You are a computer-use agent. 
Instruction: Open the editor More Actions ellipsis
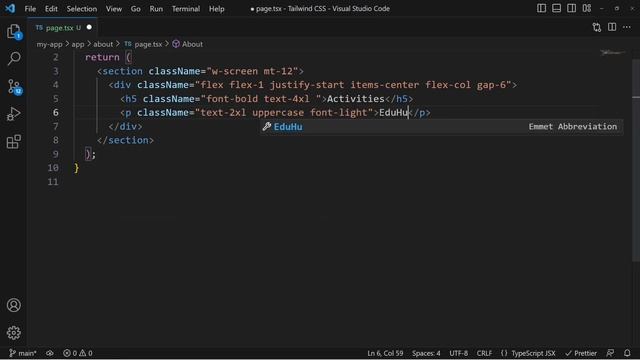(627, 27)
